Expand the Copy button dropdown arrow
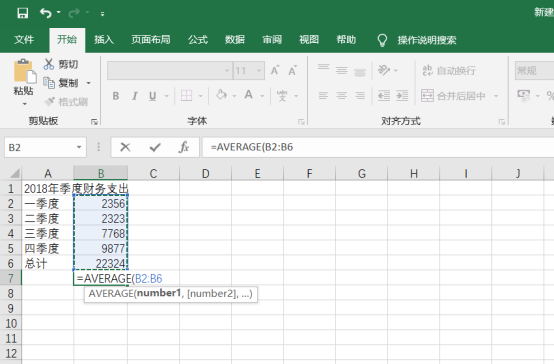 click(x=88, y=83)
